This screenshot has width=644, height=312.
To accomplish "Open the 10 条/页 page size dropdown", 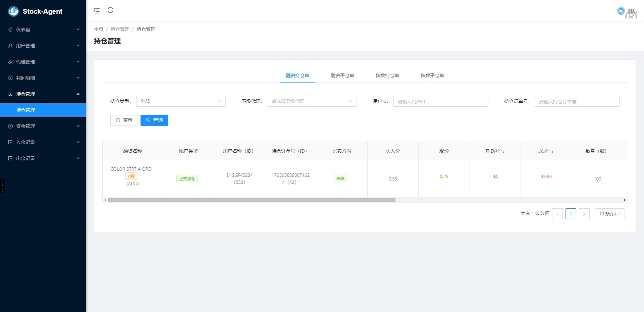I will [609, 214].
